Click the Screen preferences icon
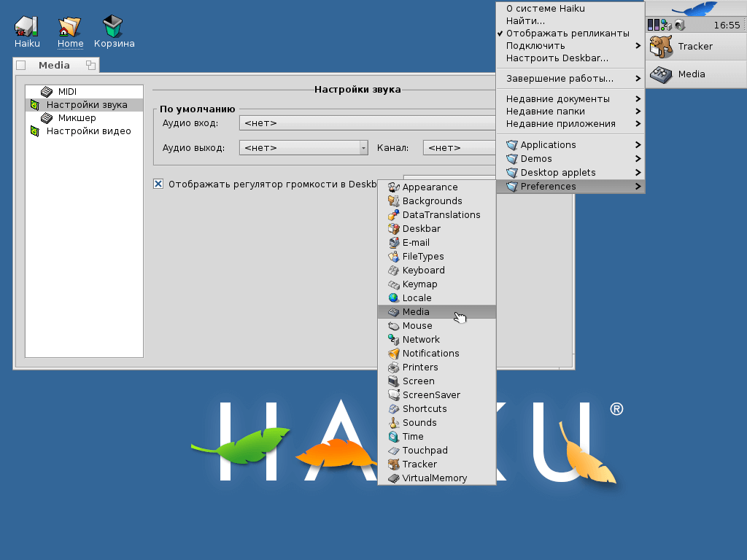Viewport: 747px width, 560px height. (393, 381)
